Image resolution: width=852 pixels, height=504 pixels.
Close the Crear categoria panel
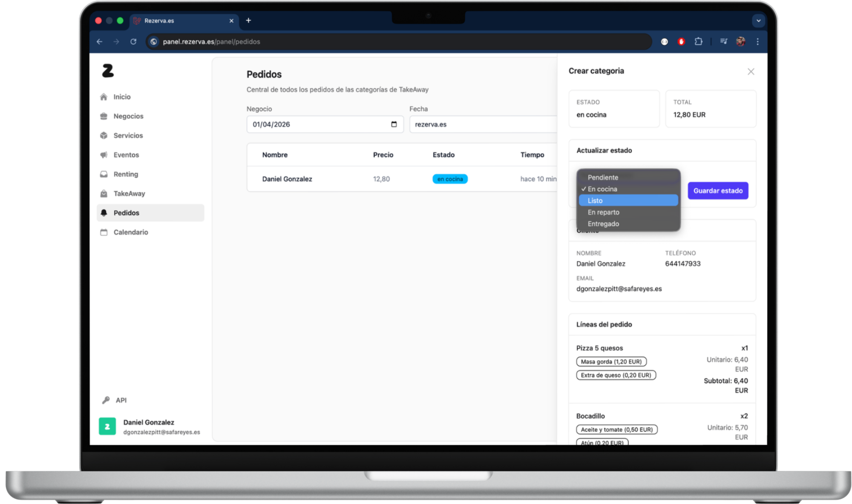pos(751,72)
